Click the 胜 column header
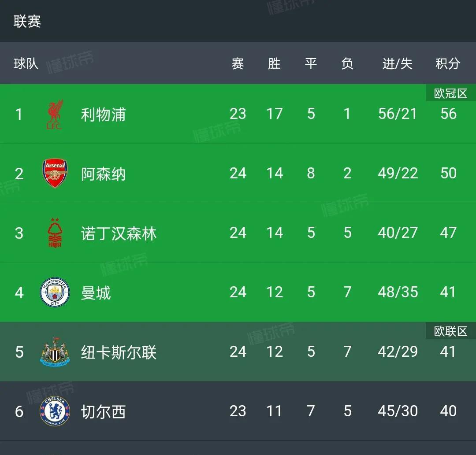This screenshot has height=455, width=476. tap(274, 63)
